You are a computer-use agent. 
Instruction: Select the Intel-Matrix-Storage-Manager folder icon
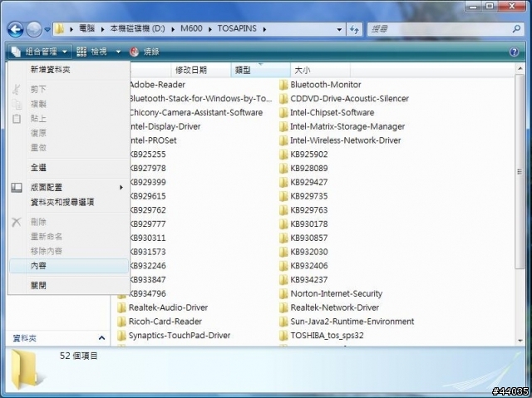(x=283, y=126)
